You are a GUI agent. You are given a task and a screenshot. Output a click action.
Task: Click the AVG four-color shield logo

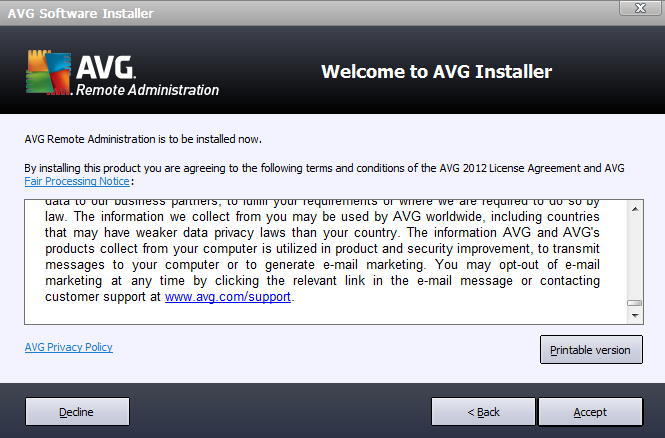(x=48, y=73)
